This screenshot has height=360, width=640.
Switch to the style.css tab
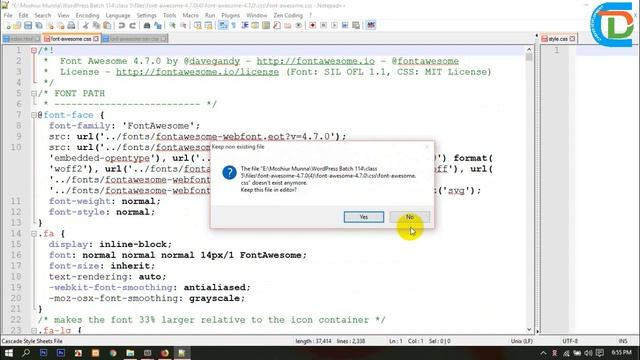558,39
